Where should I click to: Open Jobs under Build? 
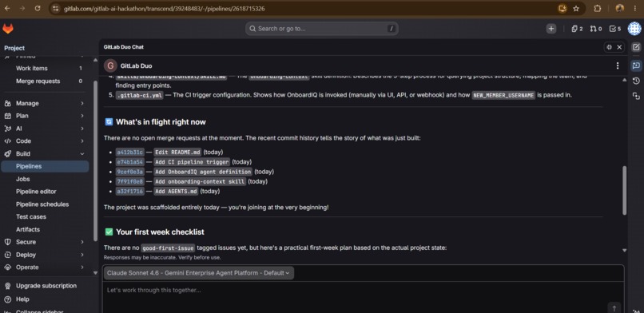click(45, 179)
